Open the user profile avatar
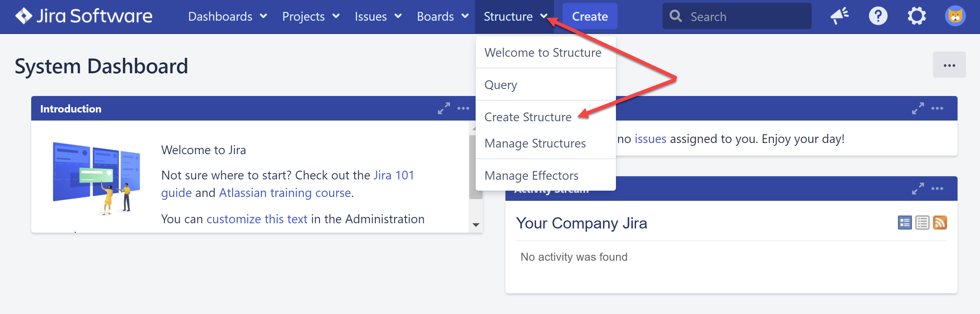 955,16
